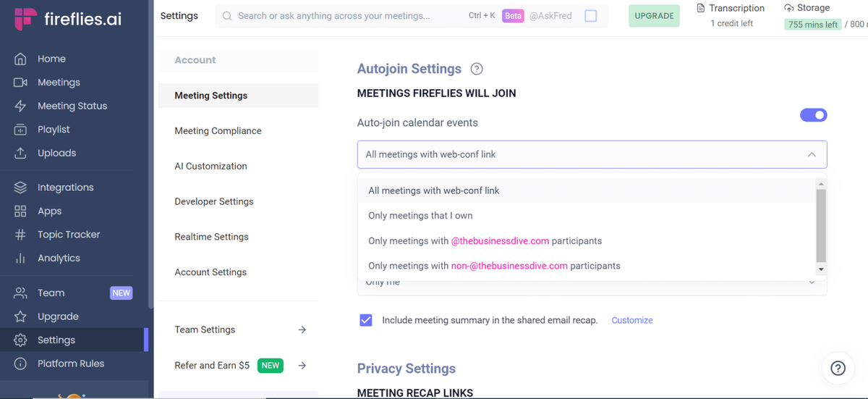Click the Customize link
The image size is (868, 399).
(x=632, y=320)
